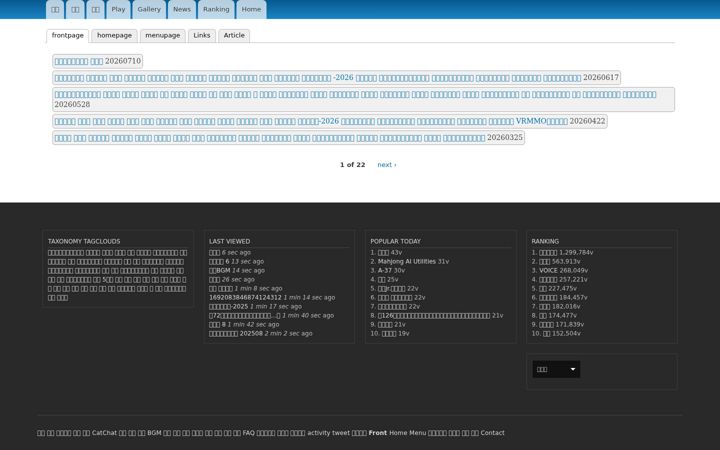Open last viewed item 1692083846874124312
720x450 pixels.
coord(245,298)
